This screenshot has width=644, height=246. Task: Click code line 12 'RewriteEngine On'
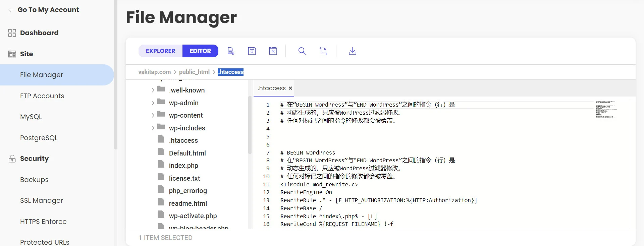pos(306,192)
